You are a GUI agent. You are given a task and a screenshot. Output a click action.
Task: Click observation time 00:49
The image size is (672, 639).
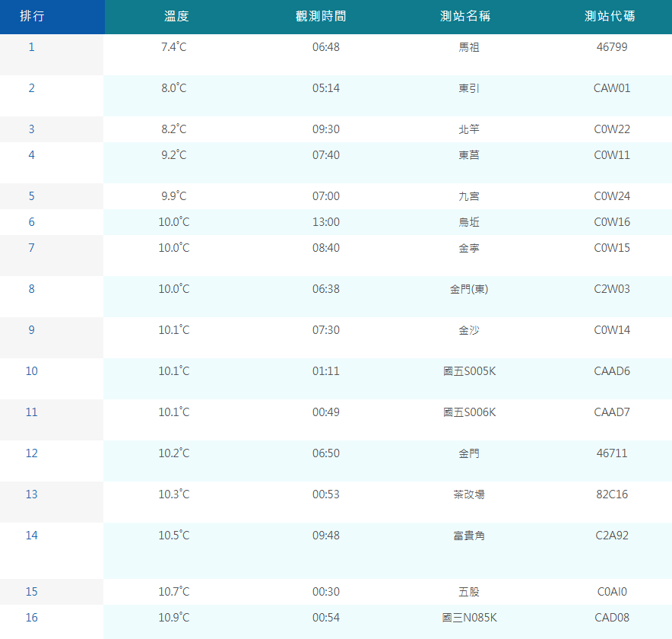[326, 412]
